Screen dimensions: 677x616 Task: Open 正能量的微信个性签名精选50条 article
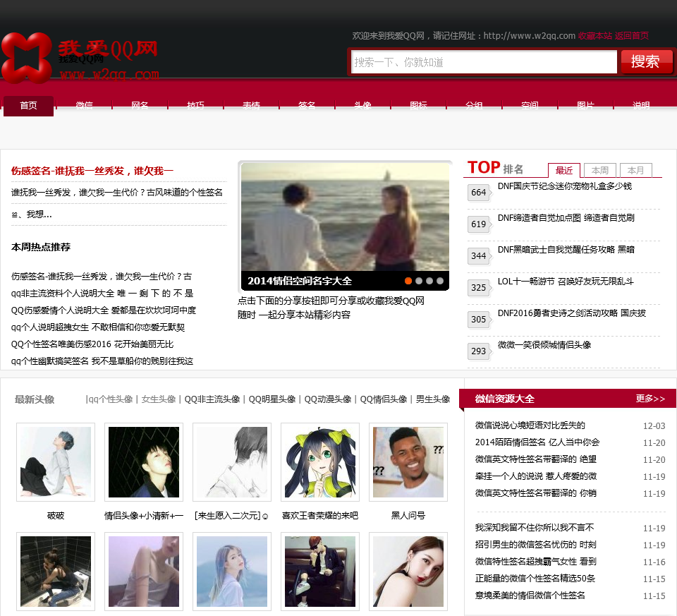(x=535, y=578)
